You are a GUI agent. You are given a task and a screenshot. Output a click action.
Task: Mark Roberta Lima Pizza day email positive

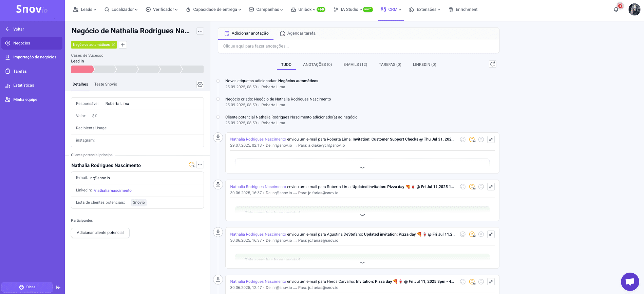pyautogui.click(x=462, y=187)
